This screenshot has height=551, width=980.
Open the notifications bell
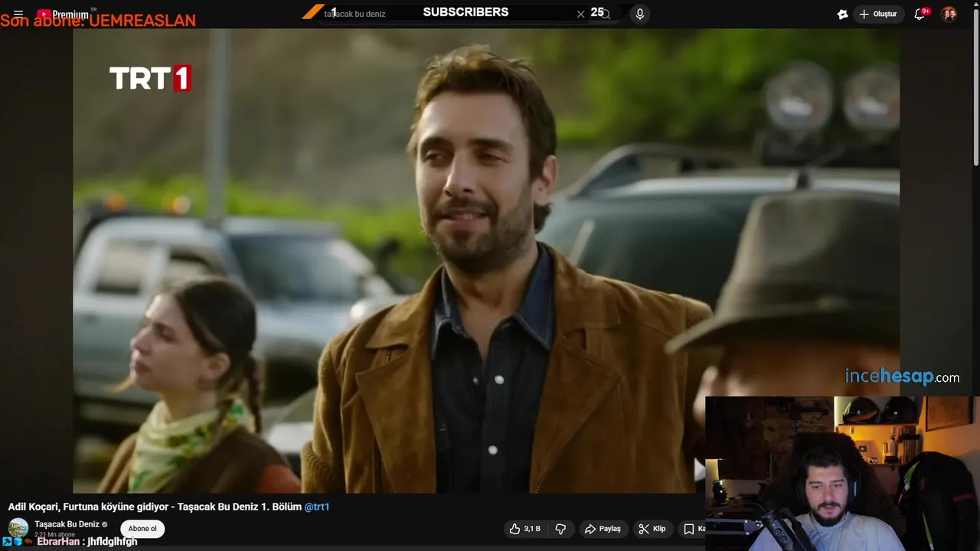(920, 14)
